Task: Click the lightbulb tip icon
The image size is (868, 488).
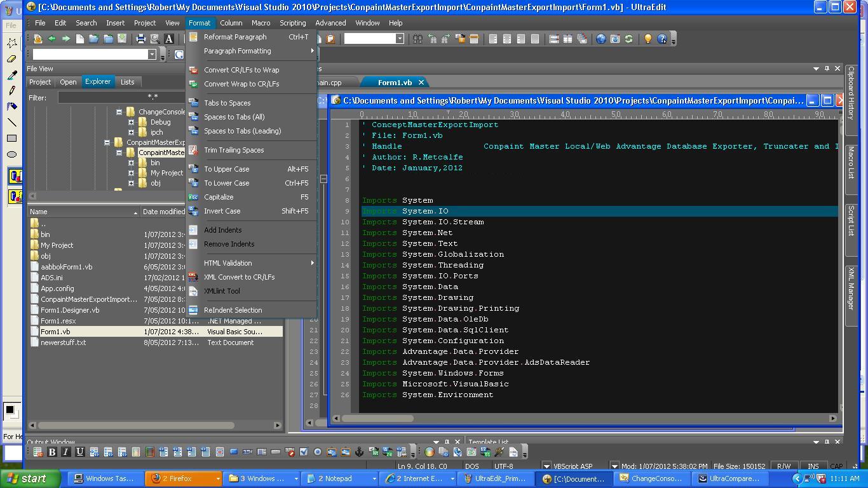Action: (x=648, y=39)
